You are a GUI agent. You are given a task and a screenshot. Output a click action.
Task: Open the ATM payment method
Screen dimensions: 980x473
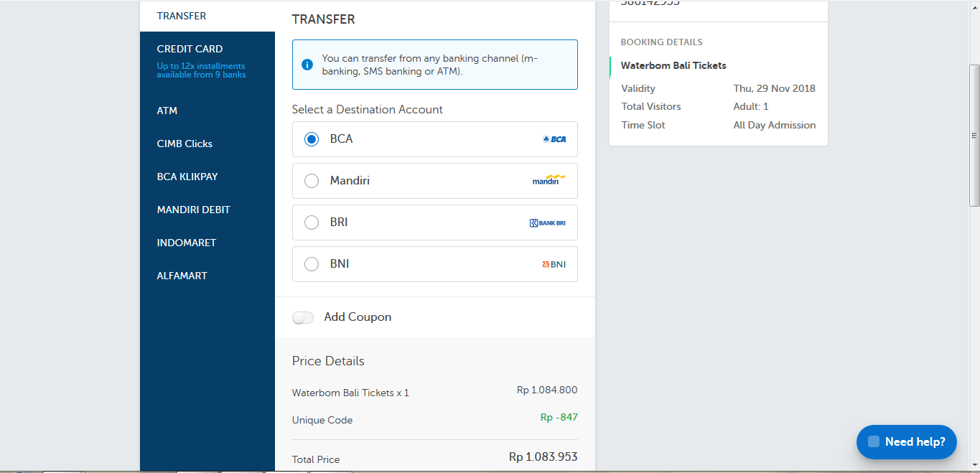[167, 111]
